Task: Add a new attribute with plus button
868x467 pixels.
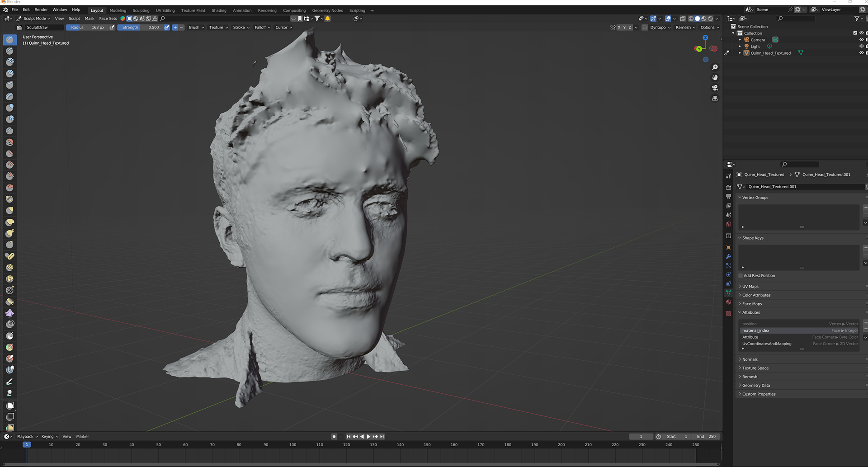Action: pyautogui.click(x=865, y=322)
